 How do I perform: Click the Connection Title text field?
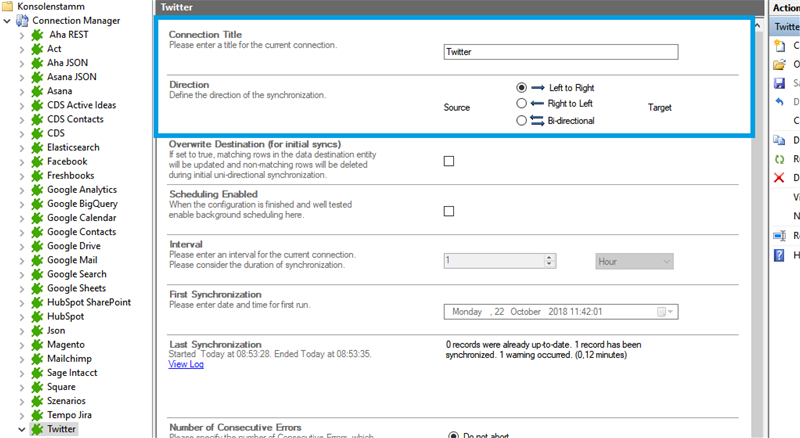coord(560,52)
